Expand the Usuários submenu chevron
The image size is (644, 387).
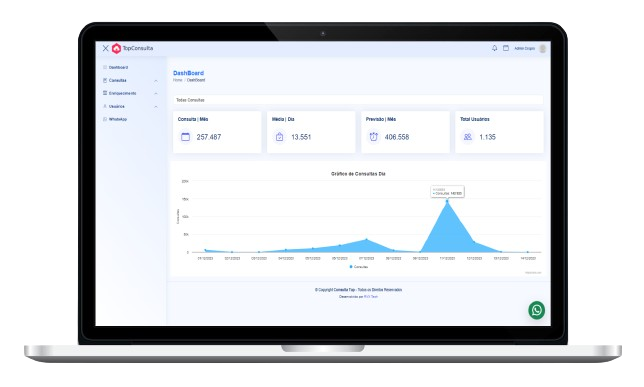156,107
